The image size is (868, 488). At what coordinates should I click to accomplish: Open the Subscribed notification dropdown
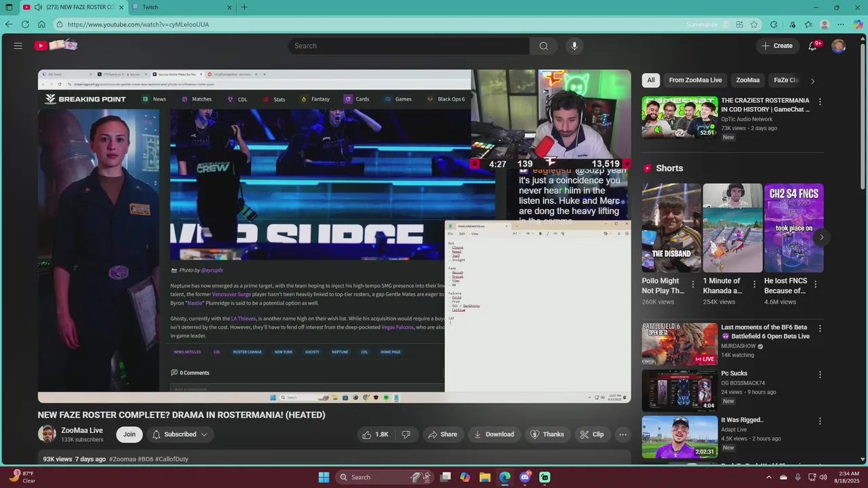point(180,434)
